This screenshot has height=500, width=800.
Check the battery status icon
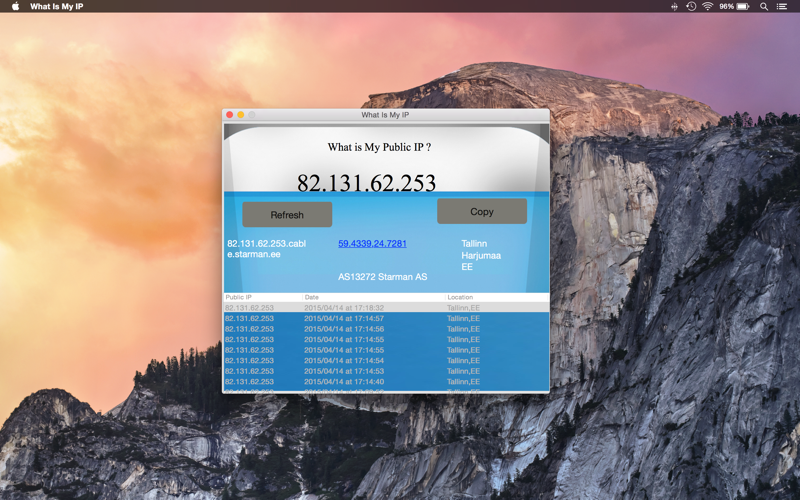pos(743,6)
